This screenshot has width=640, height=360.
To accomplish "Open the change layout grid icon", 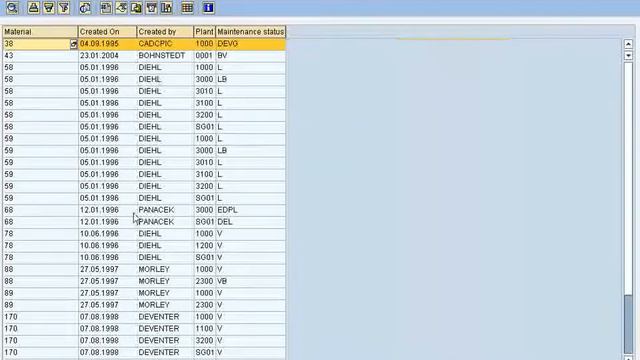I will point(187,8).
